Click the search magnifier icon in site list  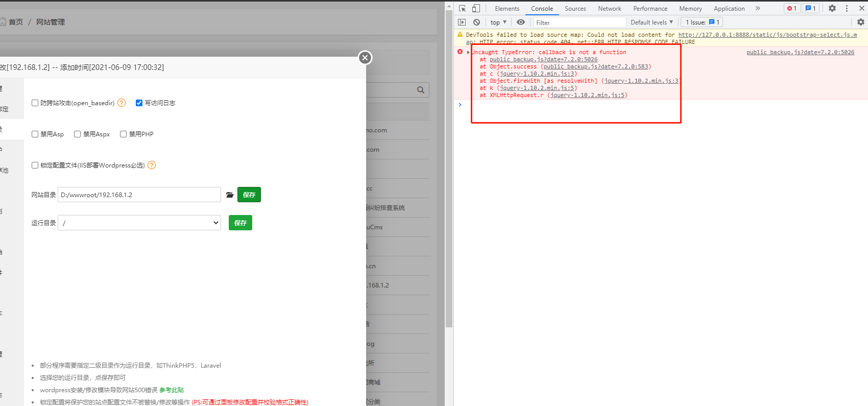coord(421,90)
